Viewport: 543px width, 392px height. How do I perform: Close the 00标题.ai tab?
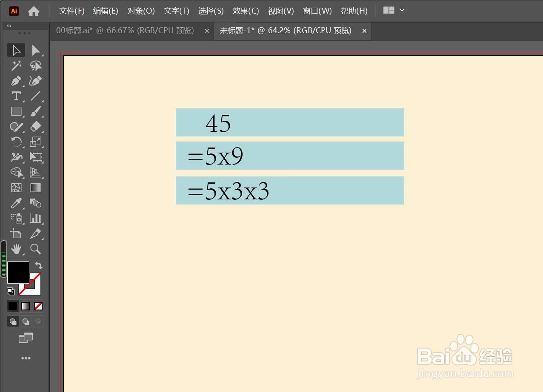tap(207, 31)
